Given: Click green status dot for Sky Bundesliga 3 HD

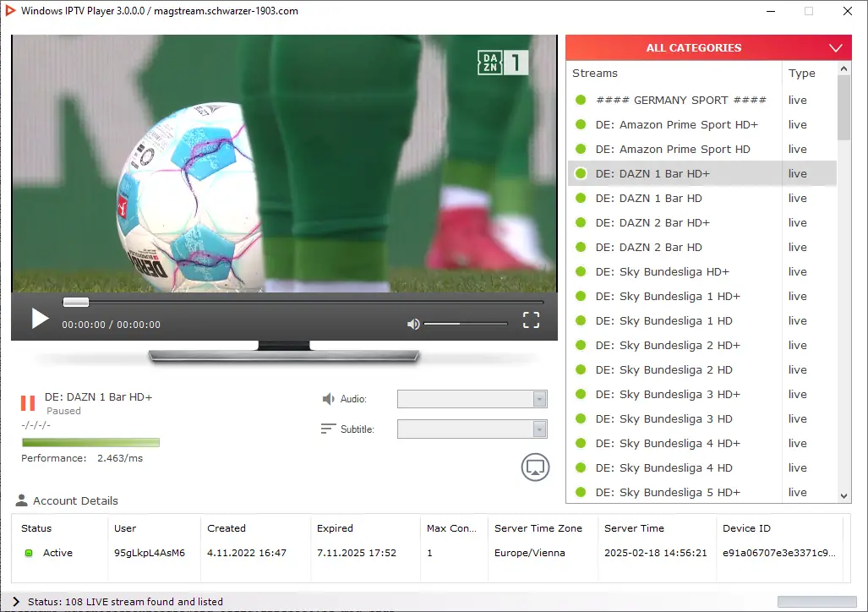Looking at the screenshot, I should pos(581,418).
